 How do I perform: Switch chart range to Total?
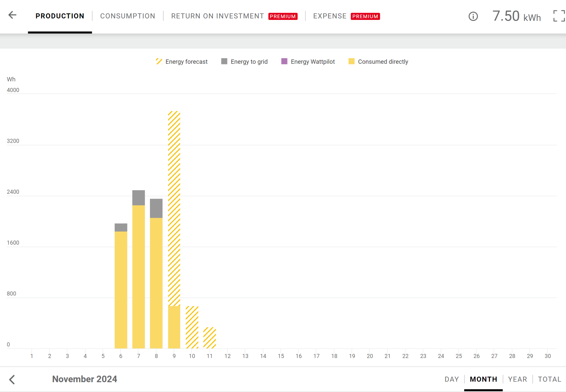click(x=549, y=379)
